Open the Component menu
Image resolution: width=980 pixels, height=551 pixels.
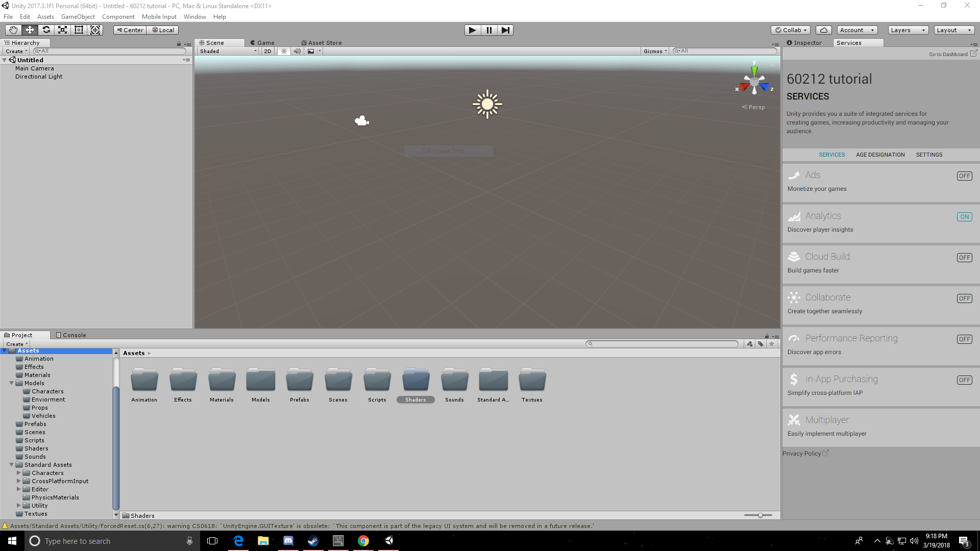pyautogui.click(x=118, y=17)
